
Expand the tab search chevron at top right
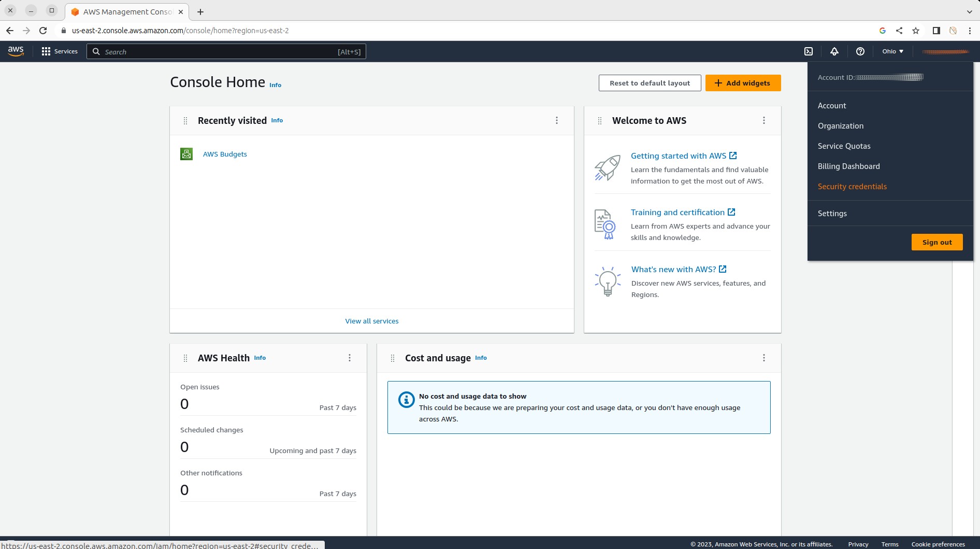click(x=970, y=11)
